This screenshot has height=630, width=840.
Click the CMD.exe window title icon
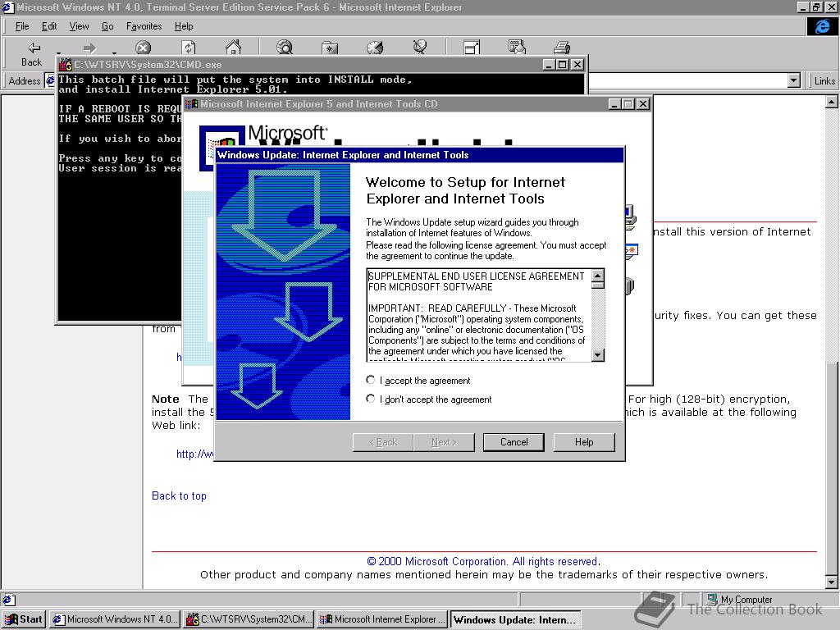[x=66, y=64]
